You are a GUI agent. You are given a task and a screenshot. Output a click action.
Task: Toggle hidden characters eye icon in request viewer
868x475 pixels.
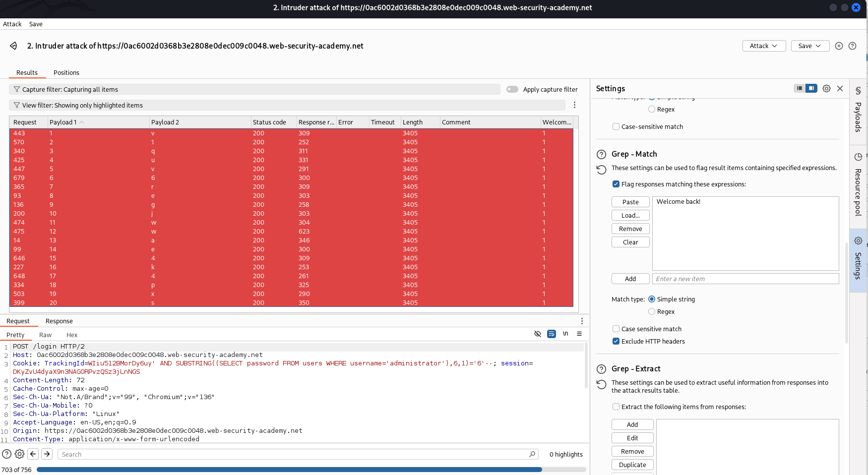click(537, 334)
